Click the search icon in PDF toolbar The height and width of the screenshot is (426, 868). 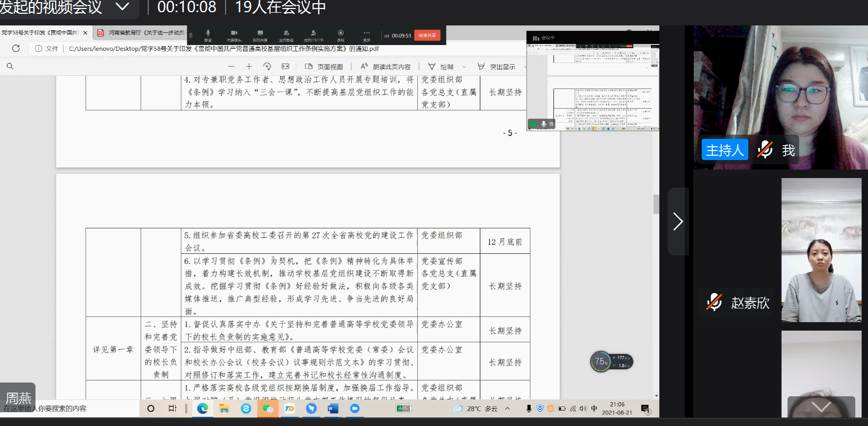point(10,66)
